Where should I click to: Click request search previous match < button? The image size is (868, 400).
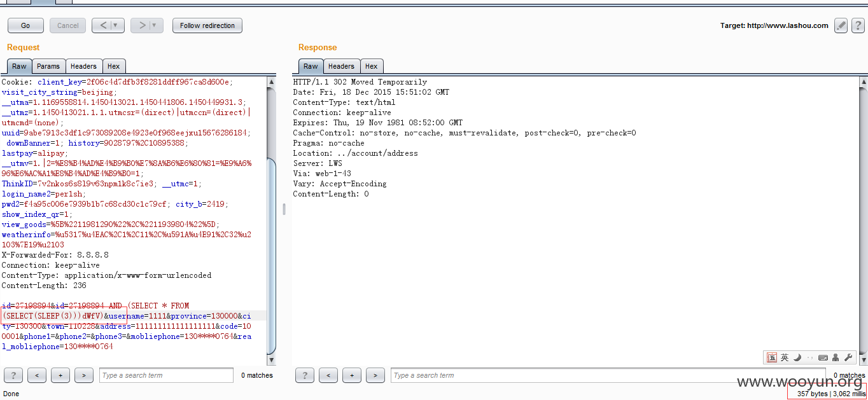click(37, 375)
